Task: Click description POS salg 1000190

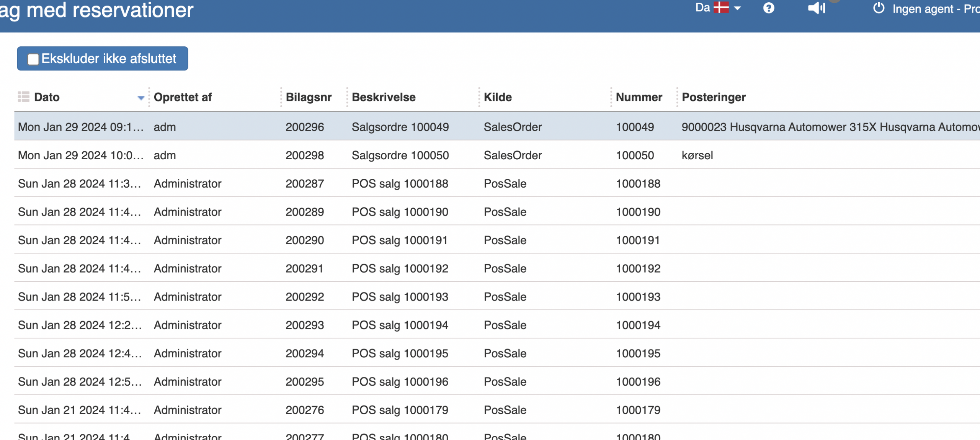Action: [x=400, y=212]
